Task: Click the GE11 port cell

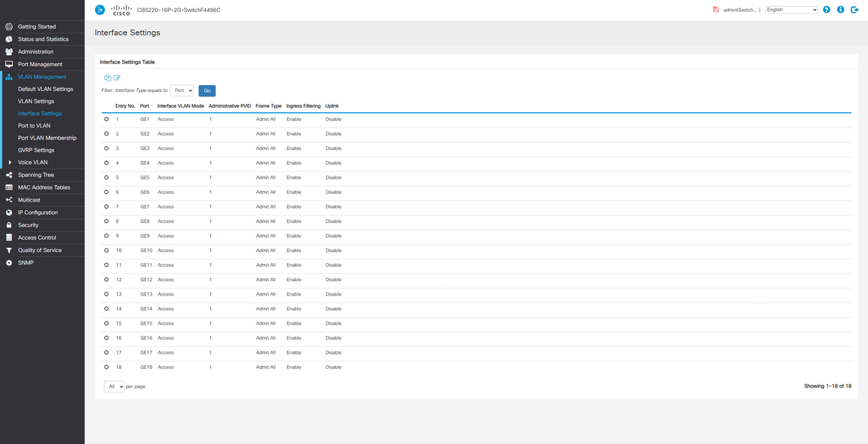Action: [x=146, y=265]
